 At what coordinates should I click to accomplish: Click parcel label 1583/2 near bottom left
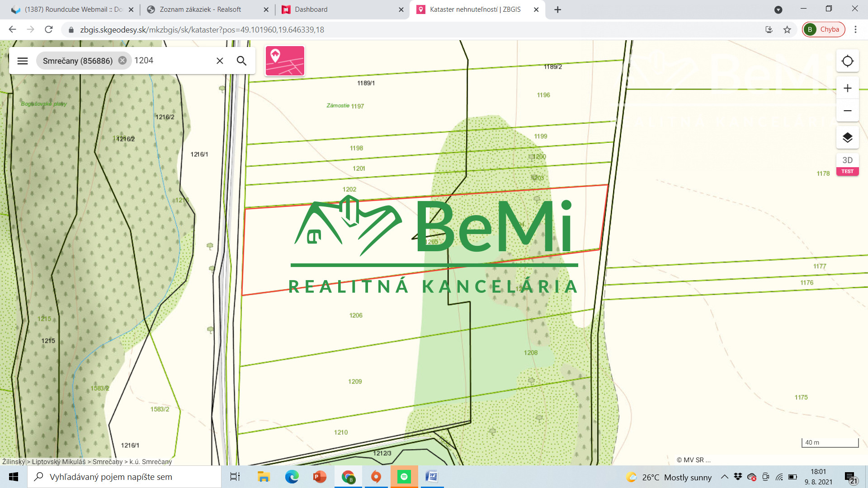point(160,409)
